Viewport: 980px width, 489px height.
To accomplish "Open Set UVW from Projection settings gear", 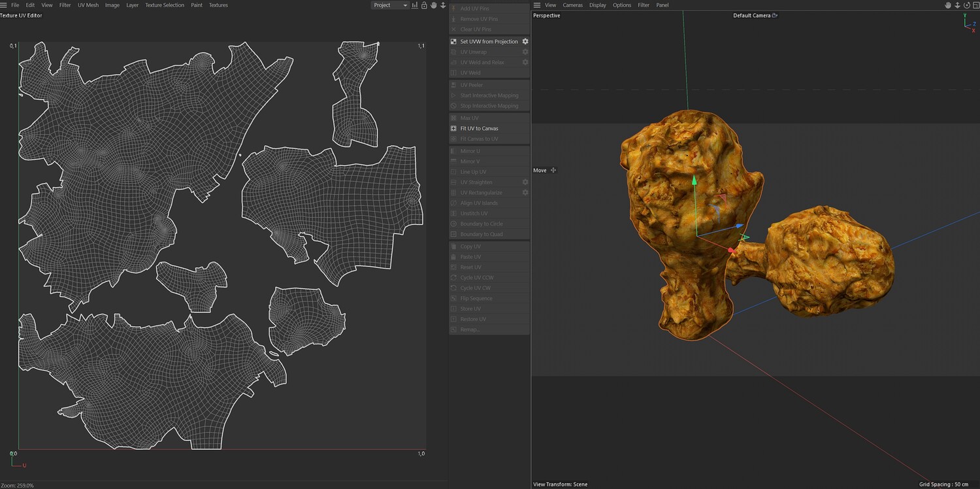I will (525, 41).
